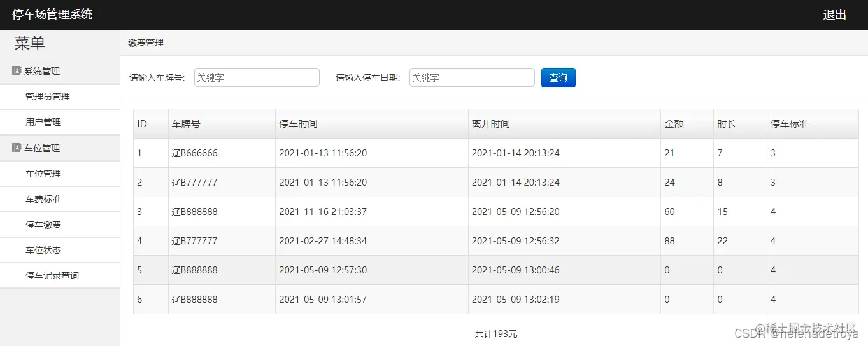Click the 退出 logout link

pyautogui.click(x=834, y=15)
